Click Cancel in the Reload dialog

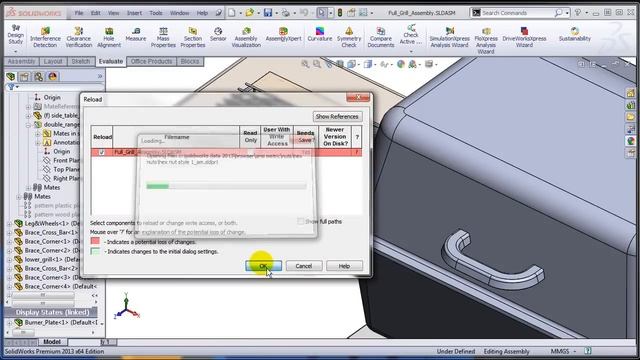point(304,266)
